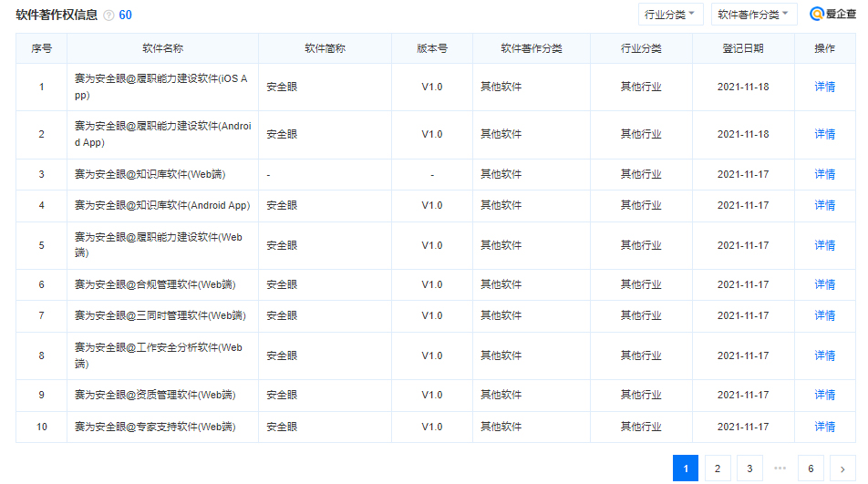This screenshot has height=484, width=868.
Task: Go to pagination page 1
Action: (686, 469)
